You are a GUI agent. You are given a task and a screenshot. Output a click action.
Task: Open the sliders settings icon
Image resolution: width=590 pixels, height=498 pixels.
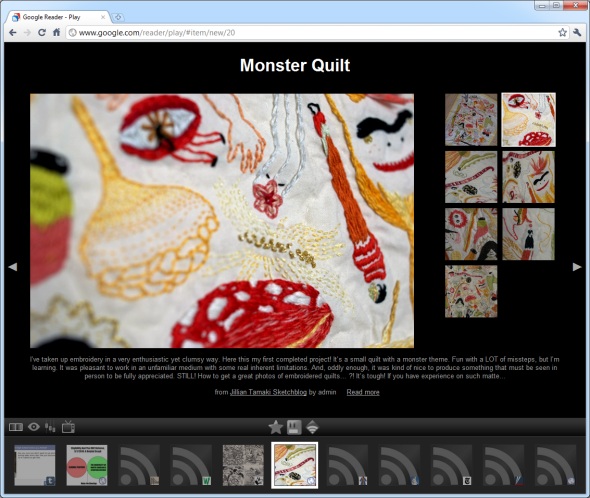pos(50,427)
